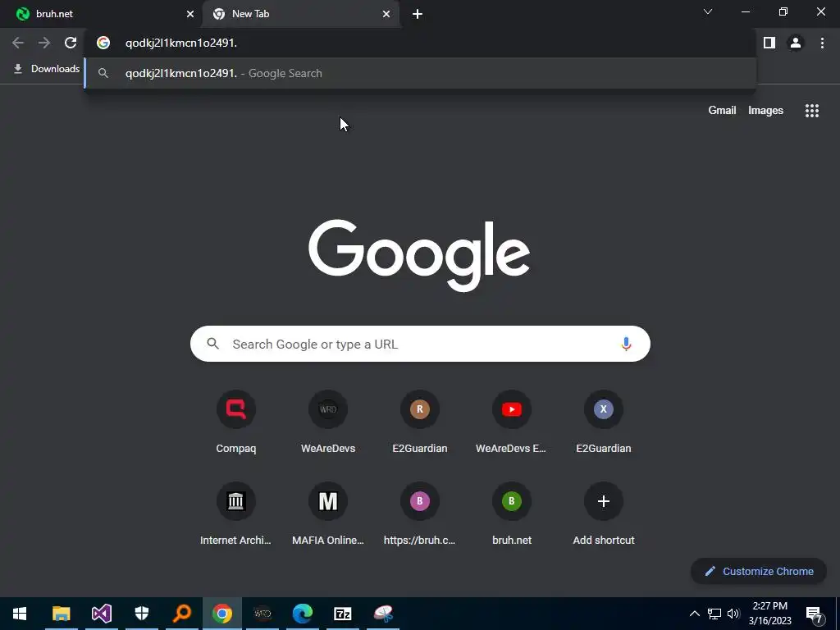The image size is (840, 630).
Task: Select the Google Search suggestion row
Action: pyautogui.click(x=420, y=73)
